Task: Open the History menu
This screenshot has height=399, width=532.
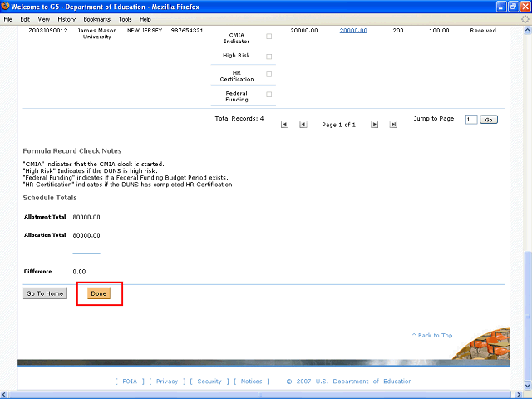Action: coord(66,19)
